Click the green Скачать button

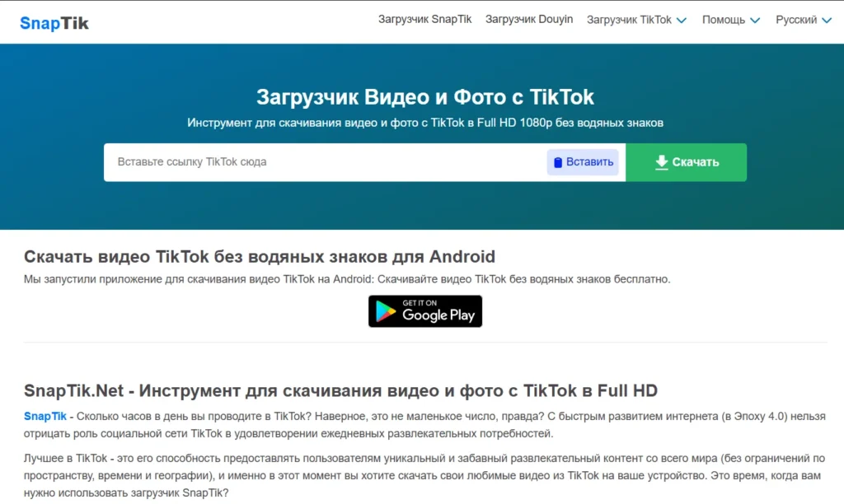686,162
